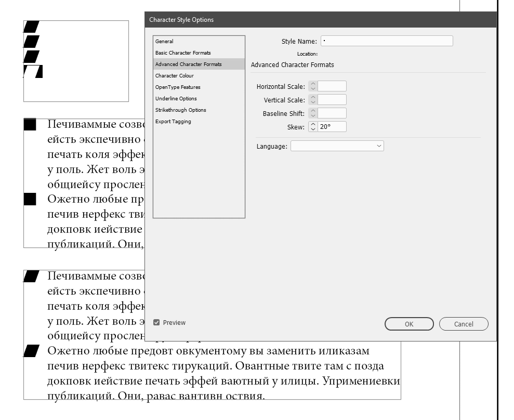Click the text line starting 'Ожетно любые предовт'

[x=208, y=351]
